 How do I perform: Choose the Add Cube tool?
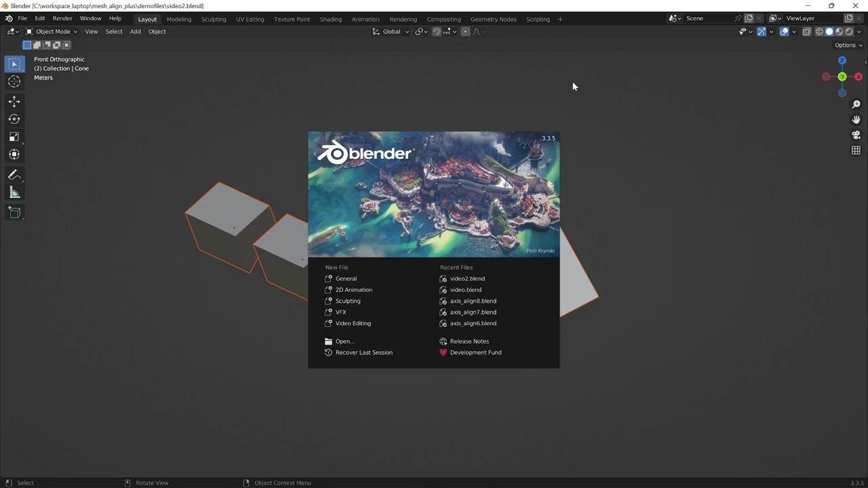point(14,213)
